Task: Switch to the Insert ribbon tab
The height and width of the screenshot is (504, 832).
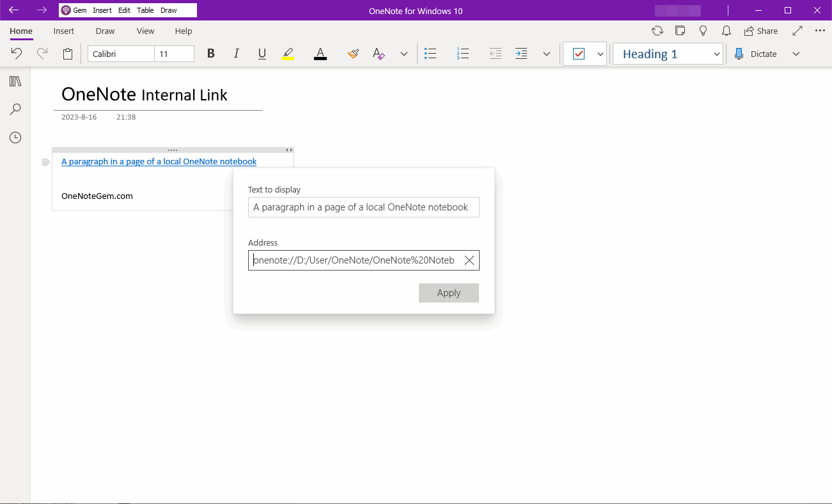Action: pyautogui.click(x=64, y=31)
